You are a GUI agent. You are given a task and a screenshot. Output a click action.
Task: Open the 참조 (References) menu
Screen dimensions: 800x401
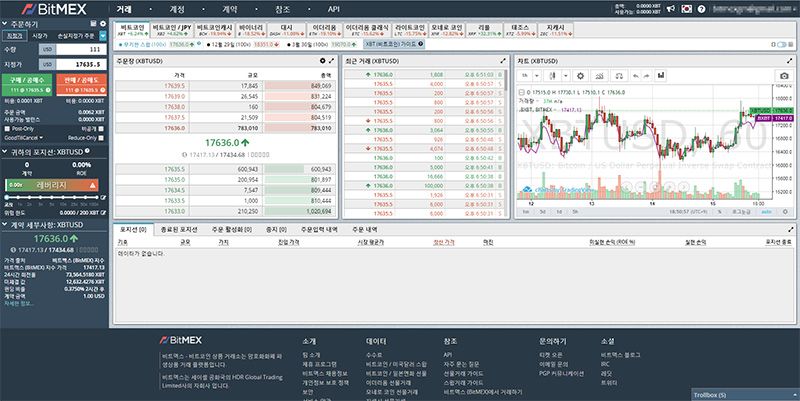click(283, 9)
